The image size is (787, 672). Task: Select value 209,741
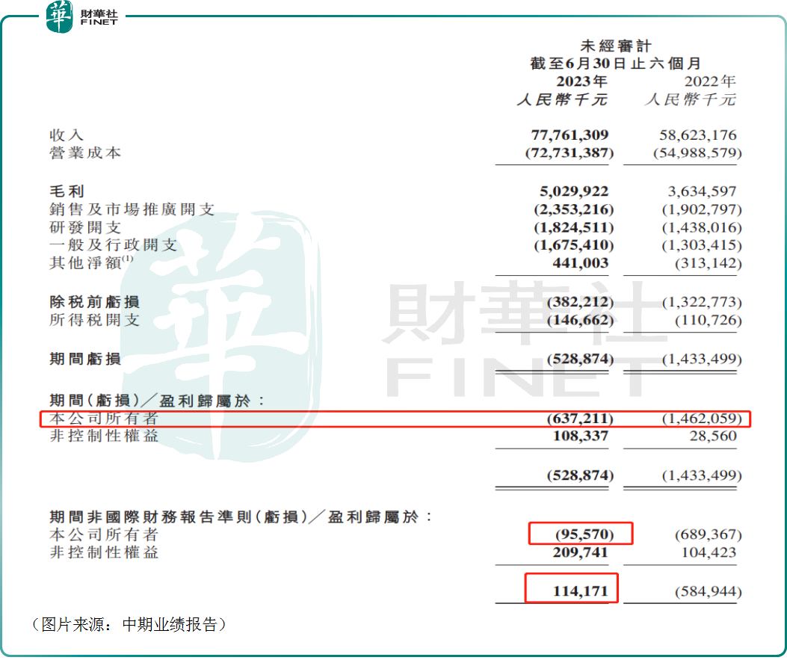(x=580, y=552)
